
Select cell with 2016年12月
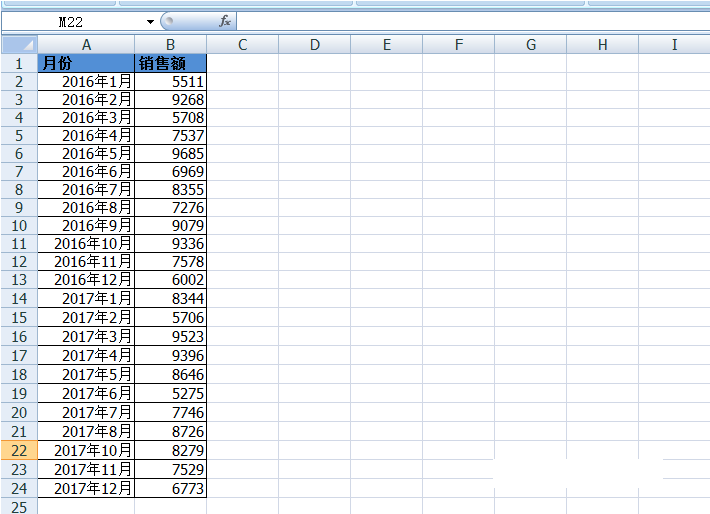(x=86, y=279)
